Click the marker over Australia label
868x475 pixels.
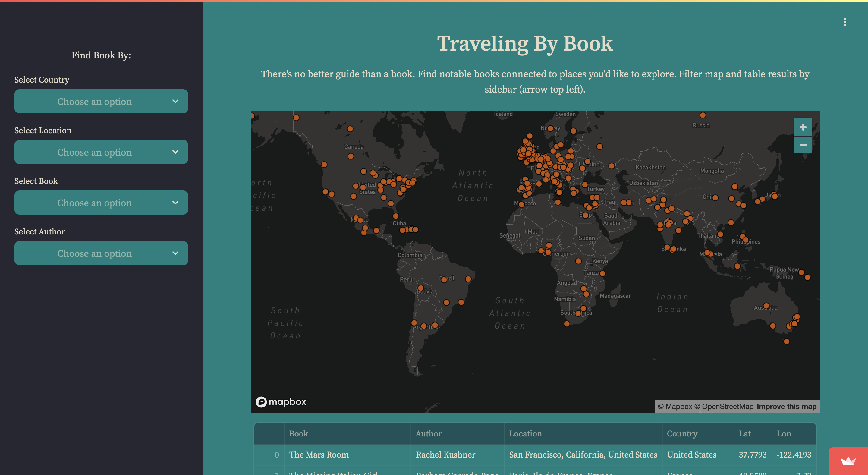(x=766, y=306)
